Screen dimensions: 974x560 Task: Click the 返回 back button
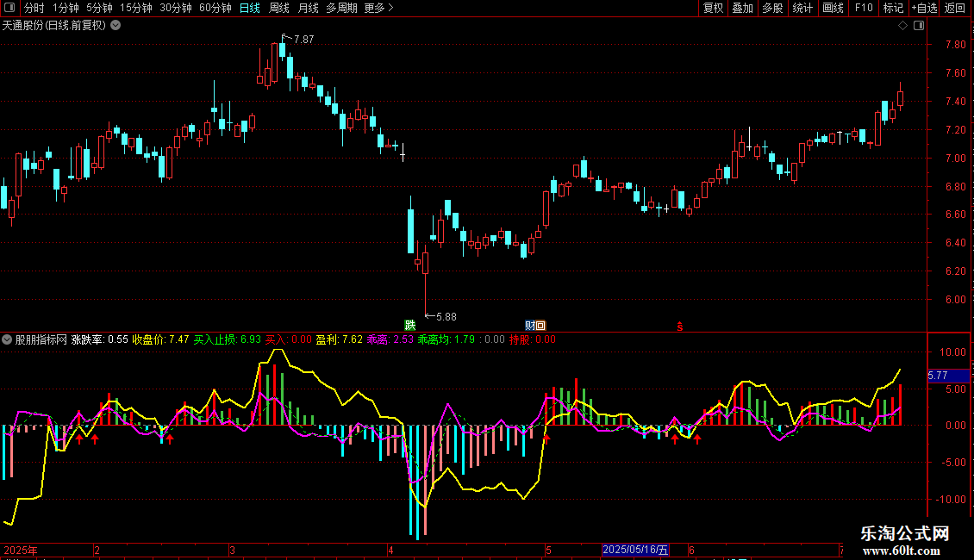(955, 8)
